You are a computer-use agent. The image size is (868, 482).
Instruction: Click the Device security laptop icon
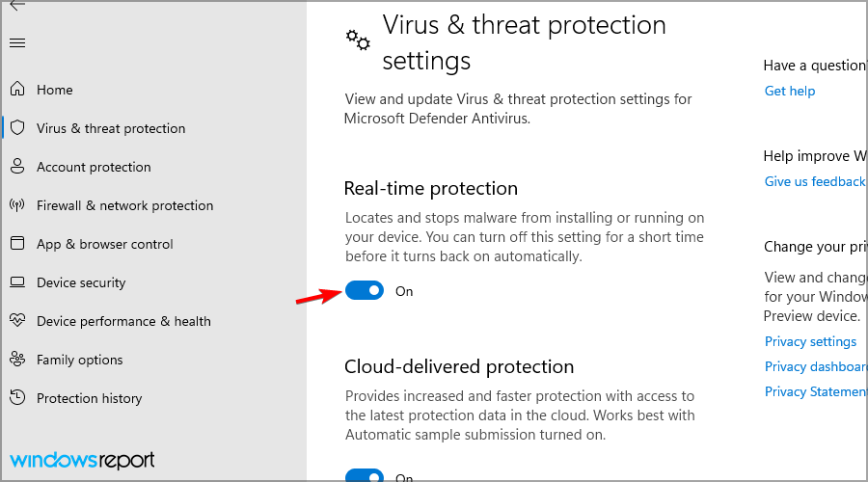click(16, 282)
